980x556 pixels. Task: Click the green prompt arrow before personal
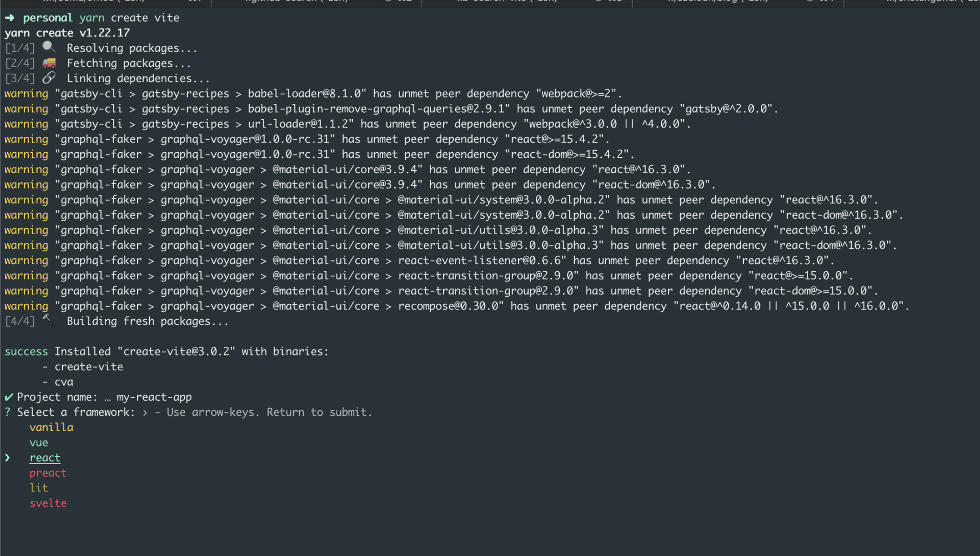10,18
